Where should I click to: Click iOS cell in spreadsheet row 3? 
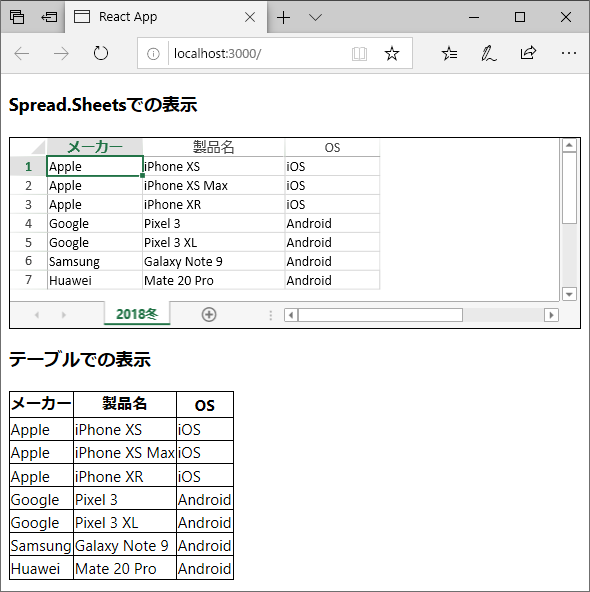(332, 204)
